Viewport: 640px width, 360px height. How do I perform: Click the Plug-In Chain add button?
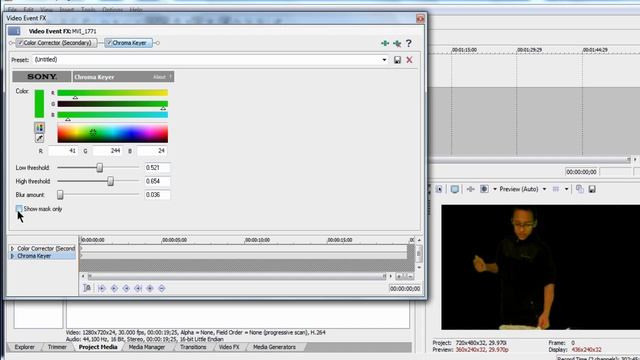pyautogui.click(x=384, y=43)
